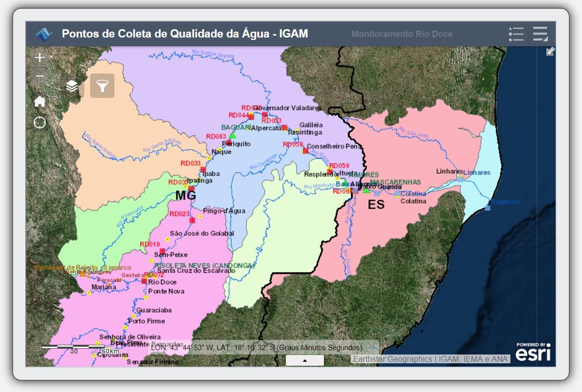Click the IGAM app logo
Image resolution: width=582 pixels, height=392 pixels.
click(44, 34)
